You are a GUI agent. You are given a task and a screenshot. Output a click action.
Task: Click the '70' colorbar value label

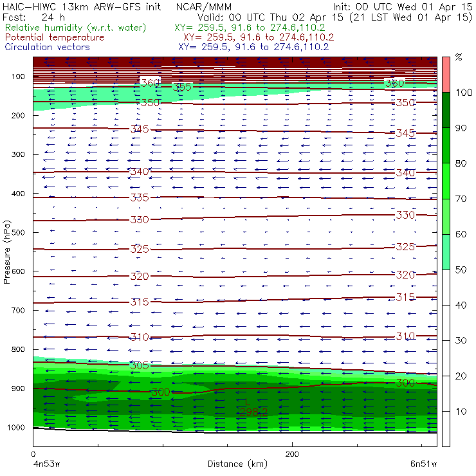tap(461, 199)
